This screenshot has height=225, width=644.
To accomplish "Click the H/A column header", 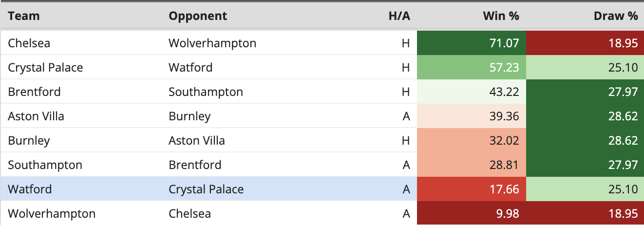I will pos(399,16).
